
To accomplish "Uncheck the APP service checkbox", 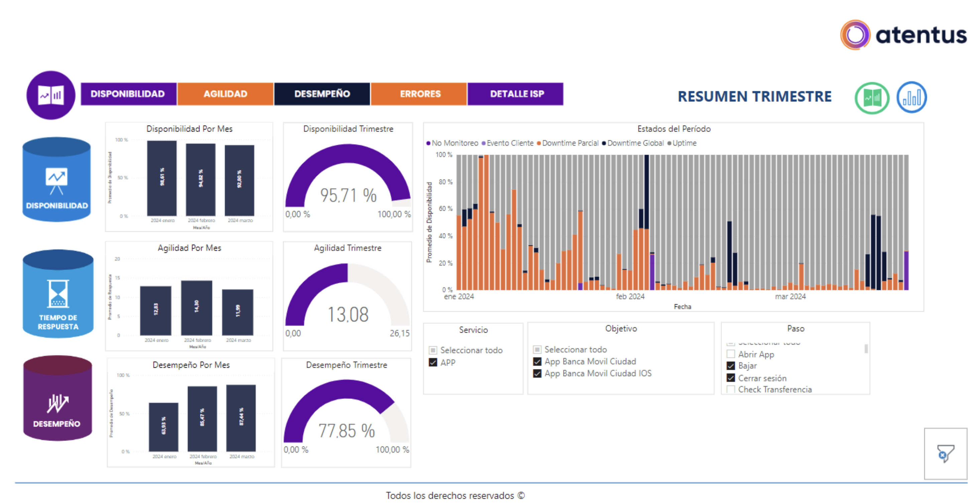I will pyautogui.click(x=433, y=362).
